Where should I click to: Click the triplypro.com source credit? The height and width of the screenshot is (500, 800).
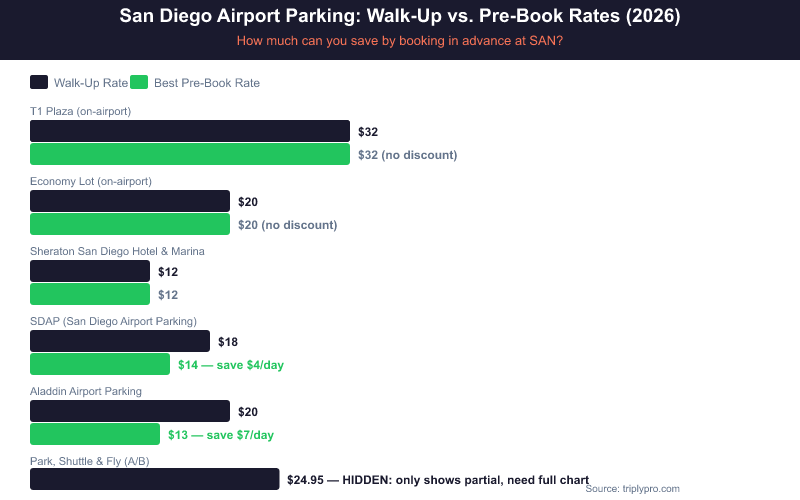632,489
